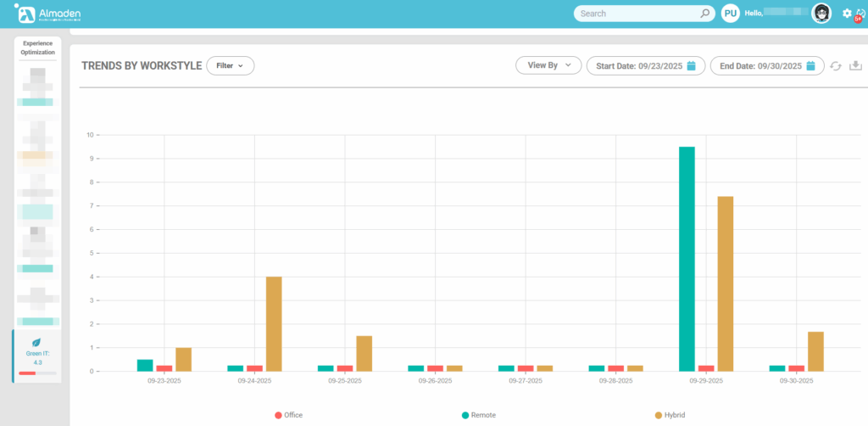Screen dimensions: 868x426
Task: Toggle the Hybrid series in legend
Action: pyautogui.click(x=670, y=415)
